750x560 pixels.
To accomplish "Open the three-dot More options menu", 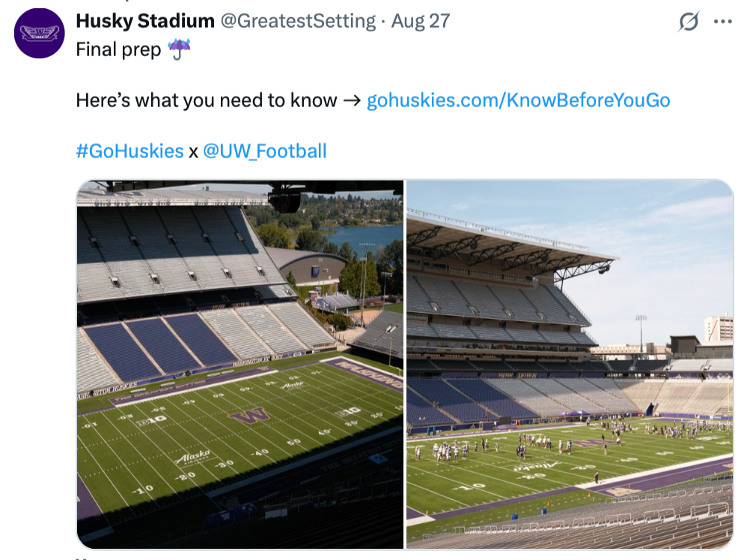I will 723,22.
